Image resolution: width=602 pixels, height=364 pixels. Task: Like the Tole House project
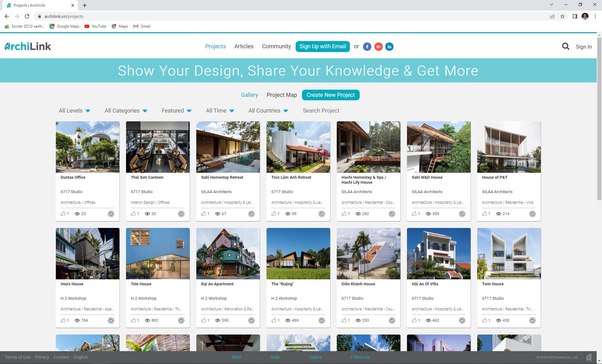(133, 320)
